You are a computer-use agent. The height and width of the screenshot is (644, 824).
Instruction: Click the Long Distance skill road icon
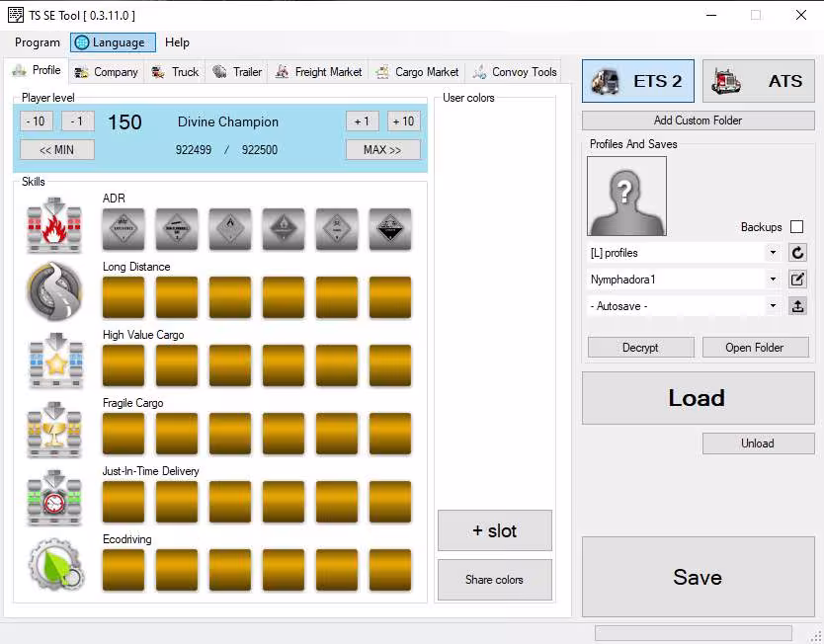point(54,292)
